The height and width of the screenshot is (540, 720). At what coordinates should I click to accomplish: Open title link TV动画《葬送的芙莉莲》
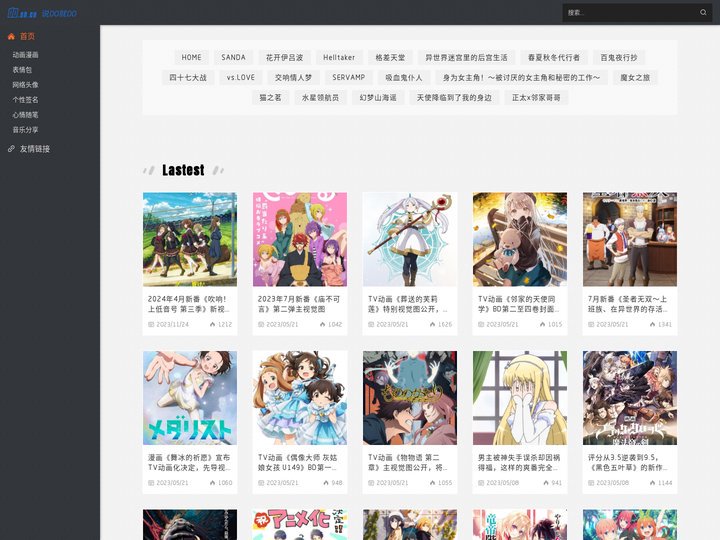tap(408, 304)
